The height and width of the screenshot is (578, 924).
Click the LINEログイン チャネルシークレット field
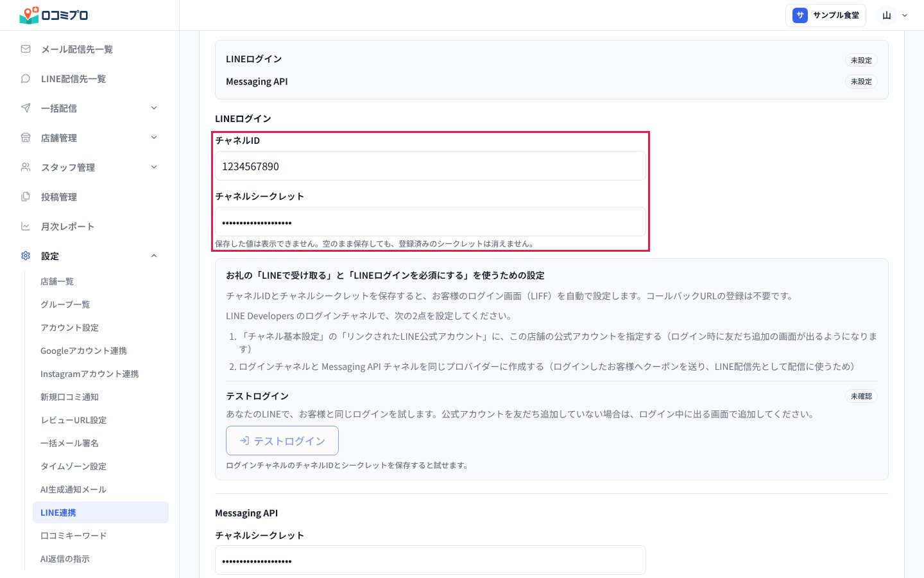431,222
